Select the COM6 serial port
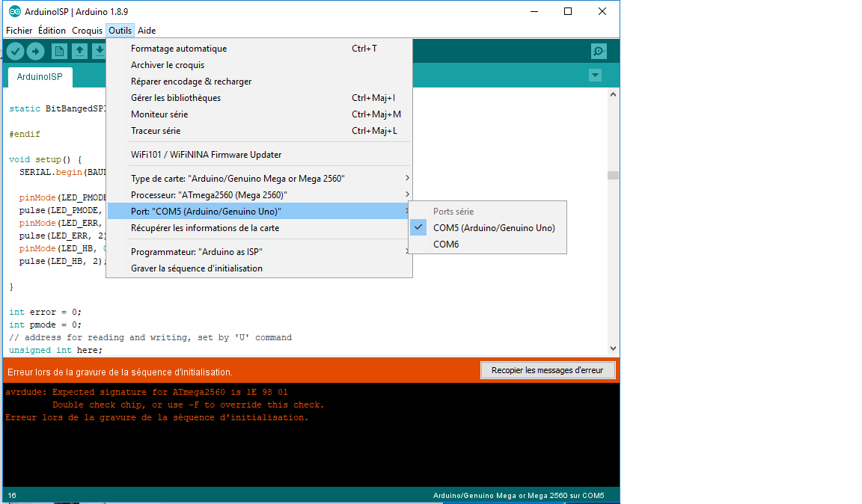This screenshot has width=862, height=504. 488,245
